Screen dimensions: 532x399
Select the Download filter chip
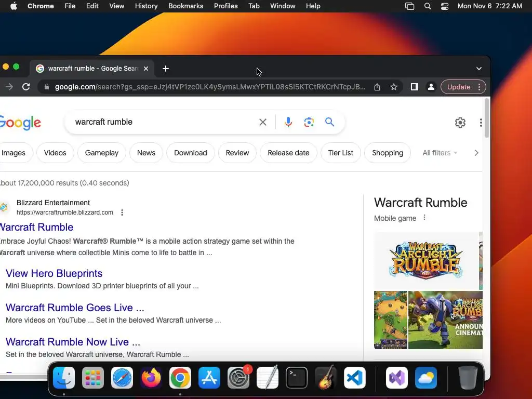coord(190,153)
